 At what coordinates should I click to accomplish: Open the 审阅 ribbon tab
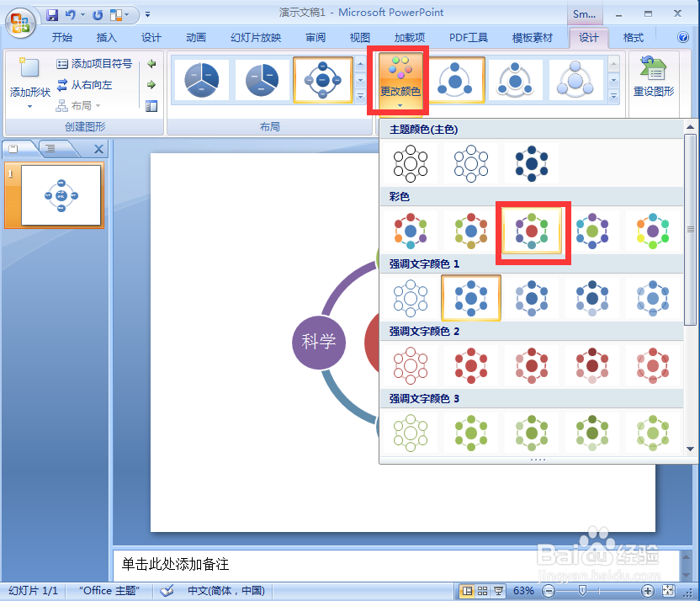[x=316, y=38]
